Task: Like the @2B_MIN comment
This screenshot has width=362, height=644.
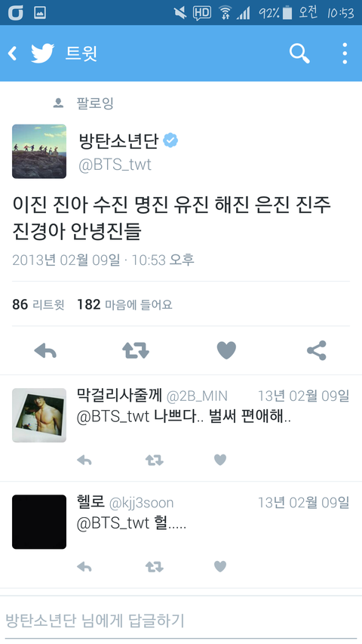Action: [x=220, y=460]
